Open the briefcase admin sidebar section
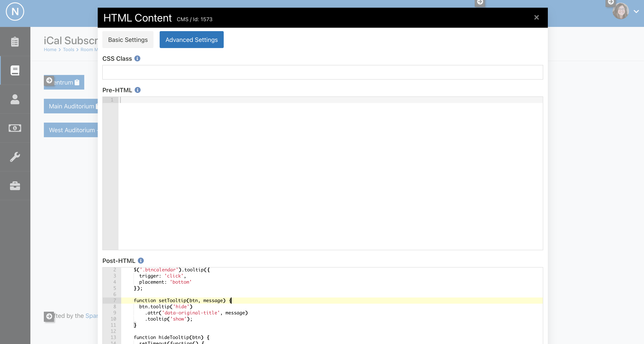The image size is (644, 344). tap(15, 186)
